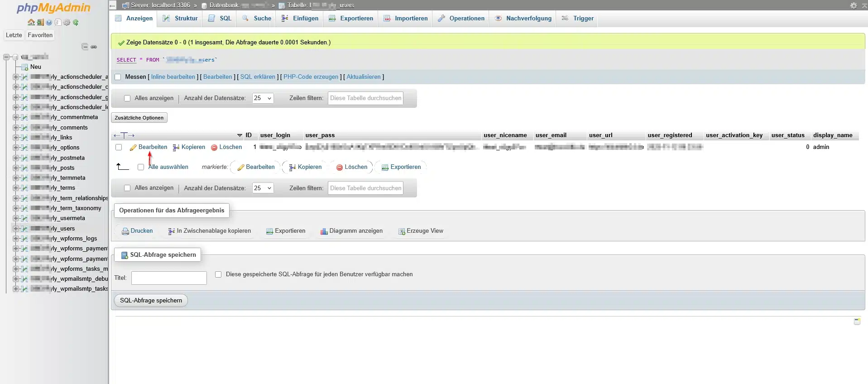Open the Operationen tab
The image size is (868, 384).
tap(461, 19)
